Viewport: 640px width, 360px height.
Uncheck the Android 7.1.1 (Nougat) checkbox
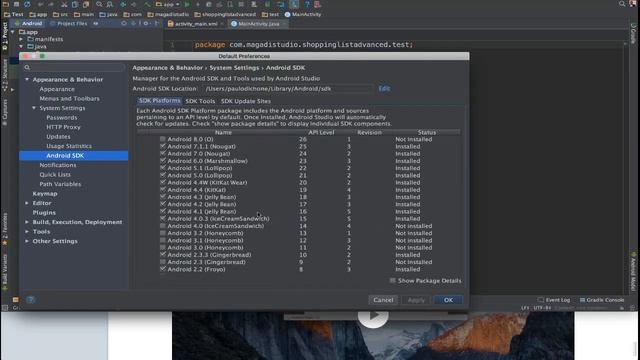pos(163,146)
